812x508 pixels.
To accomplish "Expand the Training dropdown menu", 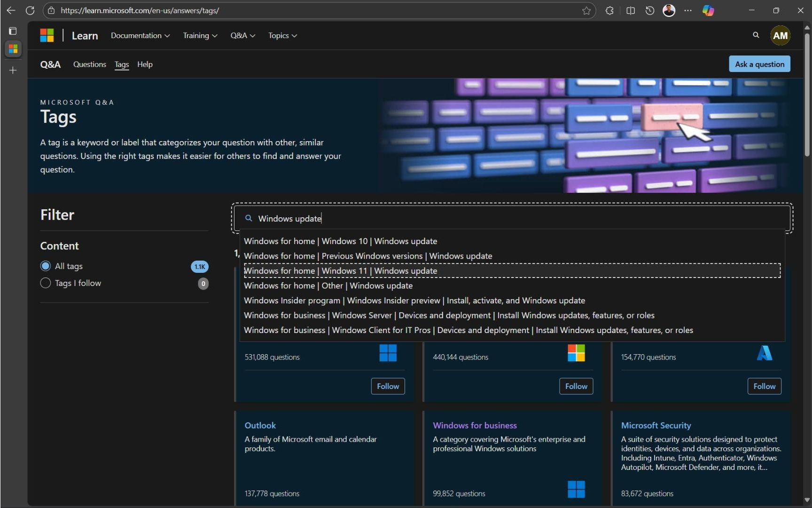I will pos(200,36).
